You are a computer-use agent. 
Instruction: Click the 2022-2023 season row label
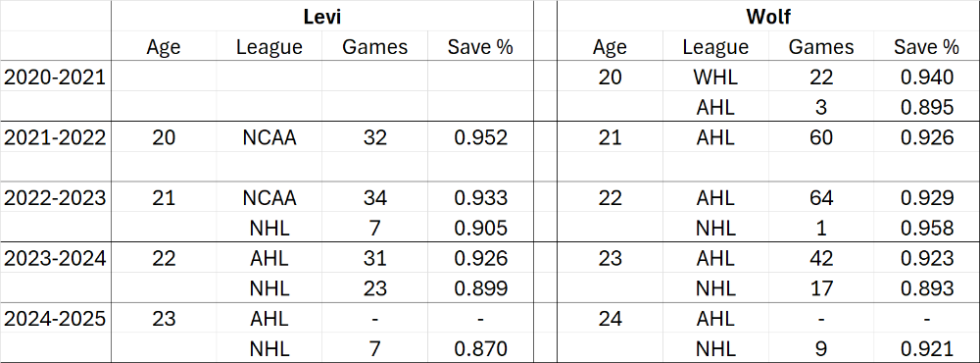pyautogui.click(x=56, y=197)
